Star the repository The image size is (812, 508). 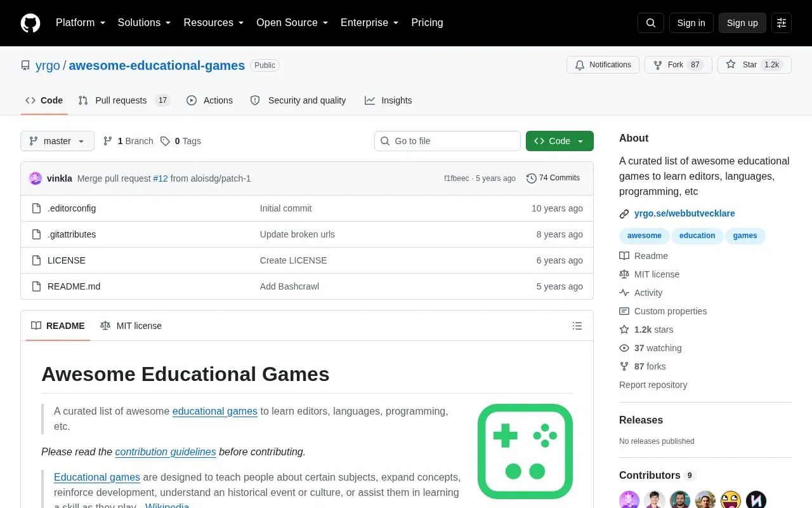(754, 65)
